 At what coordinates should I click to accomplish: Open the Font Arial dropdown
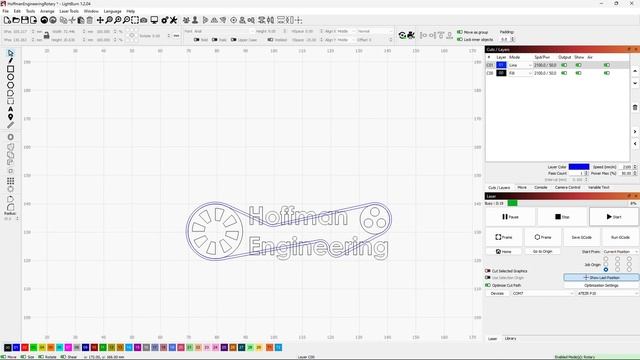point(223,31)
